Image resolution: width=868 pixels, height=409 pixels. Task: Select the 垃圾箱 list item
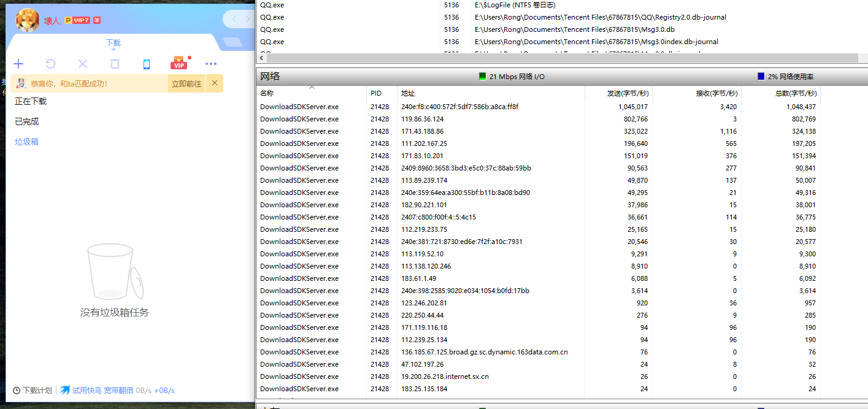27,142
